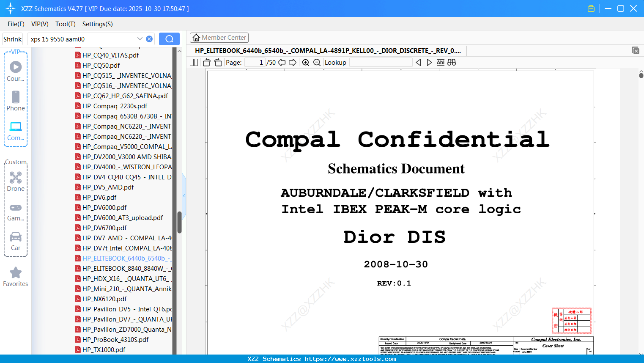Viewport: 644px width, 363px height.
Task: Go to the previous page arrow
Action: coord(282,62)
